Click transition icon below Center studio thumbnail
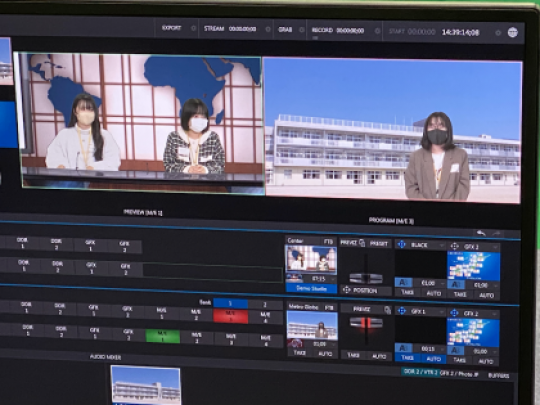The height and width of the screenshot is (405, 540). coord(294,278)
